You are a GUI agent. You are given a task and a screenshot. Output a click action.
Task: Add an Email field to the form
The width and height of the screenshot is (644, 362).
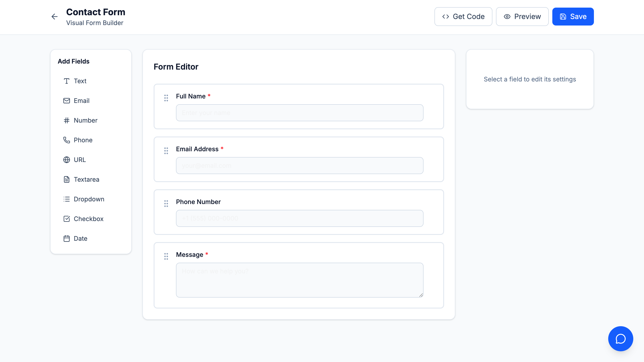click(81, 101)
